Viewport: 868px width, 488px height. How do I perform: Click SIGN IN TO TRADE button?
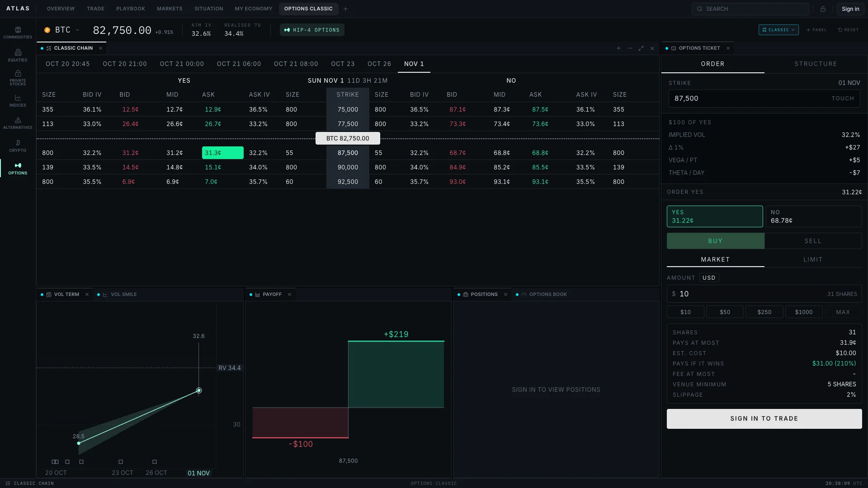pyautogui.click(x=764, y=419)
